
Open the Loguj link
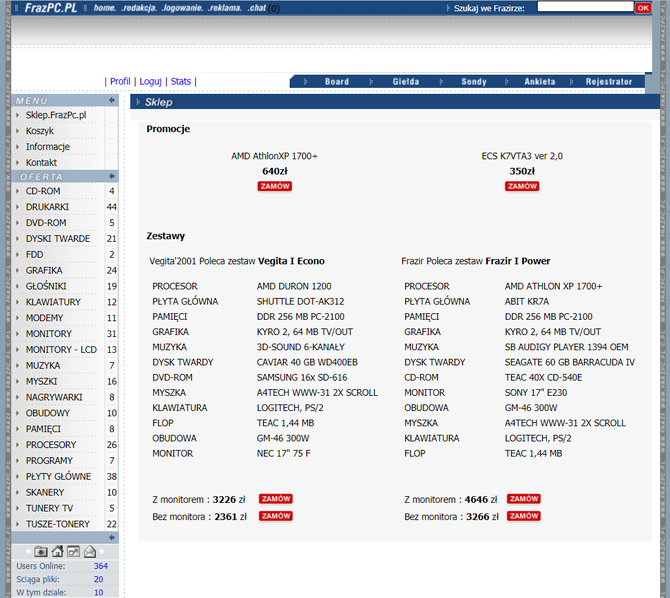coord(150,81)
